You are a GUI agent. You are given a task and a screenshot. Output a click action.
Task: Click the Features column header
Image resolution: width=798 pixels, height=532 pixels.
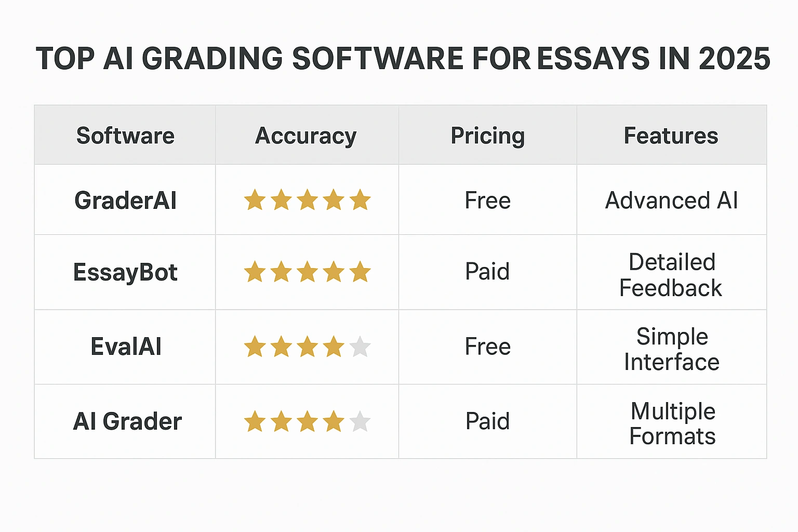671,136
